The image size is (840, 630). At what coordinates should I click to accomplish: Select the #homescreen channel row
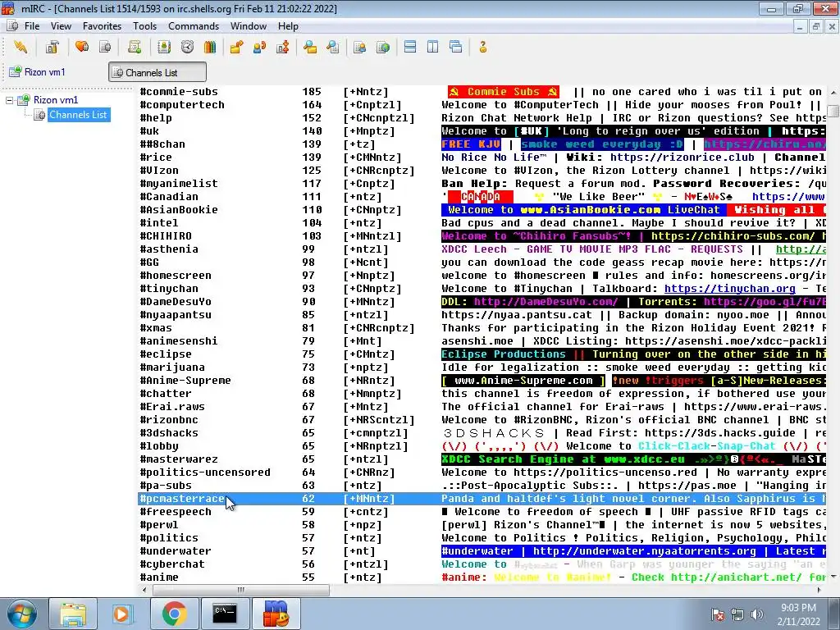click(x=481, y=276)
